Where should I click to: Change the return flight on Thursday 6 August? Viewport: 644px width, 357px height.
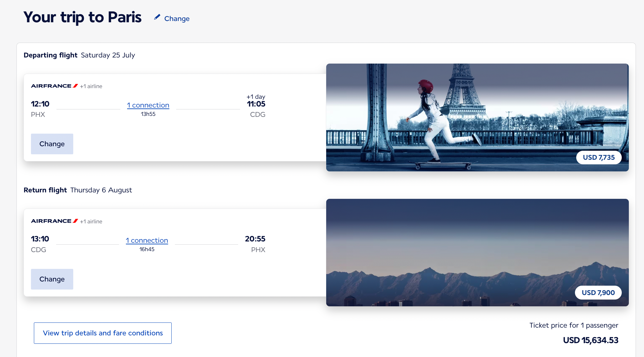click(52, 279)
